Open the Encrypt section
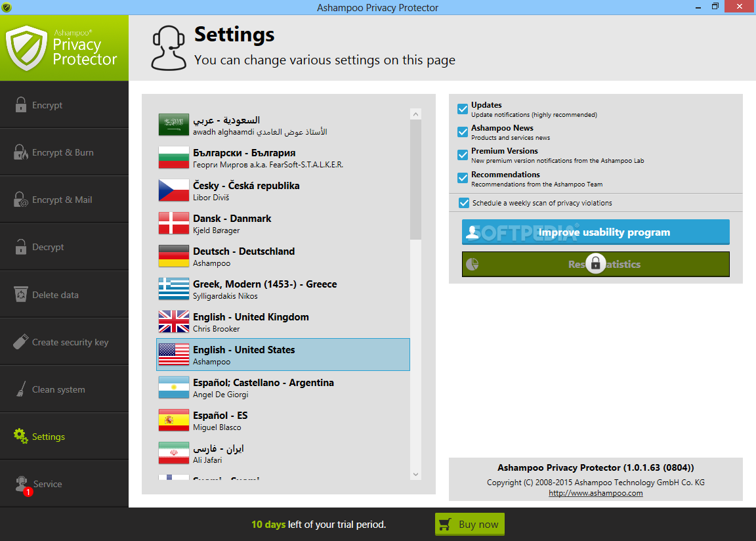Screen dimensions: 756x541 pos(64,104)
